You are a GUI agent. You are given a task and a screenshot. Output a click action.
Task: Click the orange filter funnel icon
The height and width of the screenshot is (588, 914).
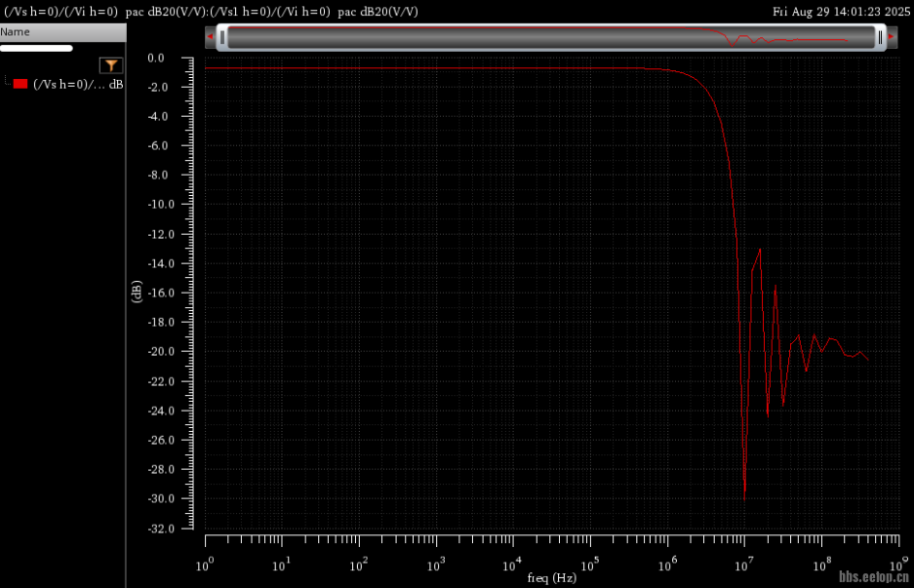coord(111,65)
